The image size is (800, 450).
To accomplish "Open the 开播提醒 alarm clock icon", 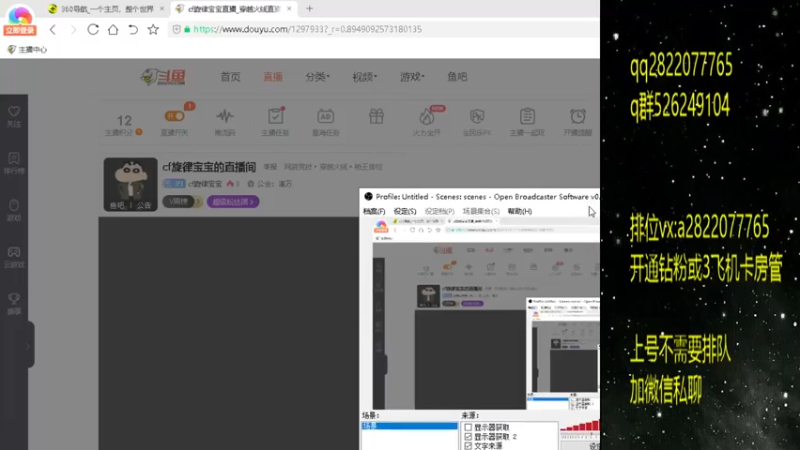I will [578, 116].
